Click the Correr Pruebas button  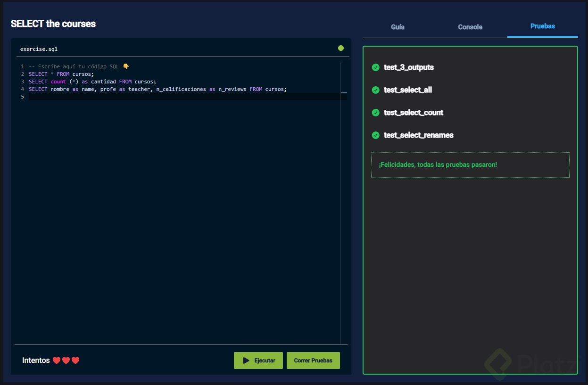[x=313, y=360]
